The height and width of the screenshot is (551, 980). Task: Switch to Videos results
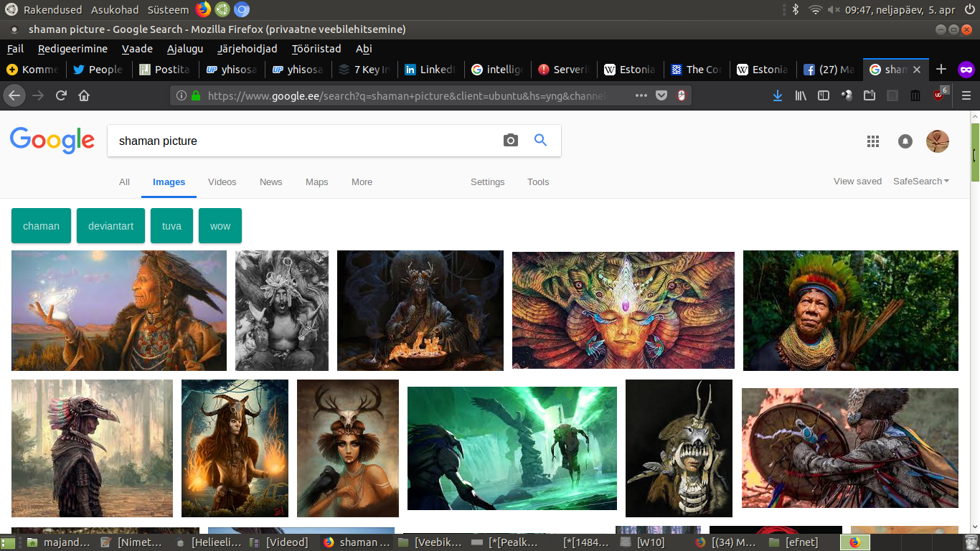pos(222,182)
